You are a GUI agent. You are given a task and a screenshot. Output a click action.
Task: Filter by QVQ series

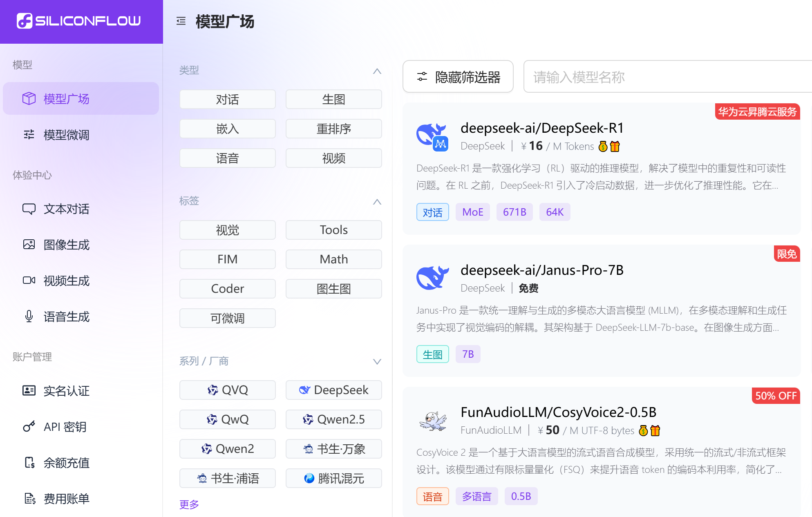pyautogui.click(x=228, y=390)
